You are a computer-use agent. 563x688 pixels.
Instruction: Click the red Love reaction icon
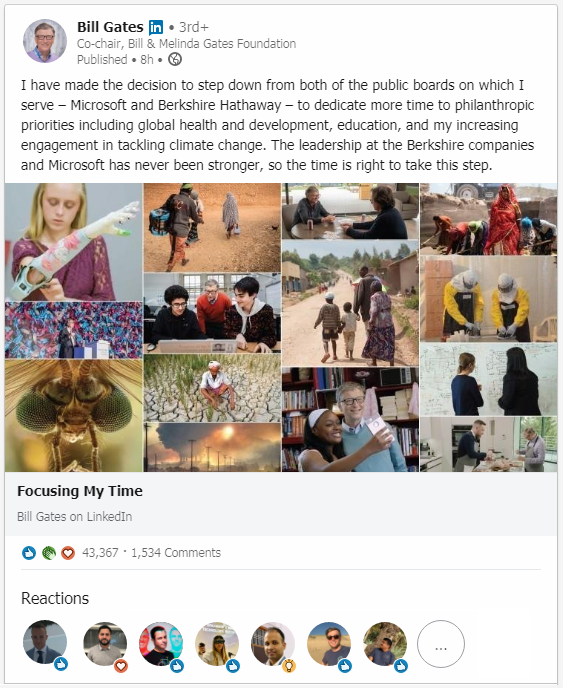[x=68, y=553]
